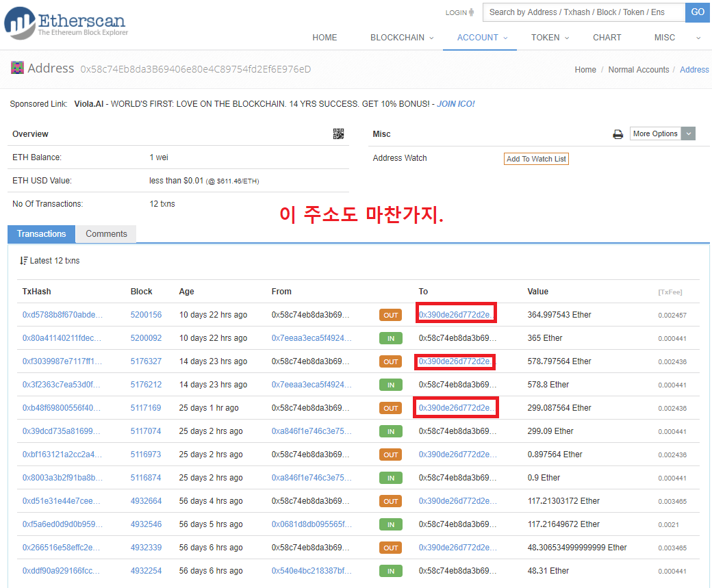Open block 4932664
Viewport: 712px width, 588px height.
click(146, 501)
